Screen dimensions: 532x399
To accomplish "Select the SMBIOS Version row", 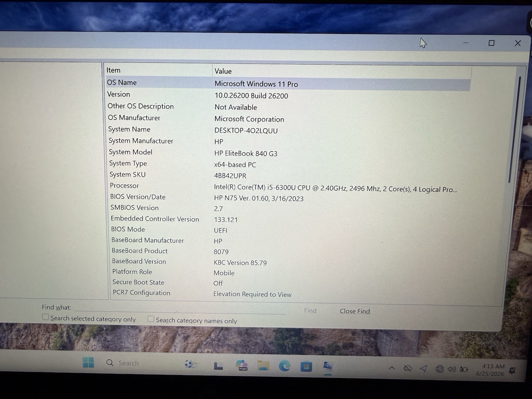I will [x=288, y=208].
